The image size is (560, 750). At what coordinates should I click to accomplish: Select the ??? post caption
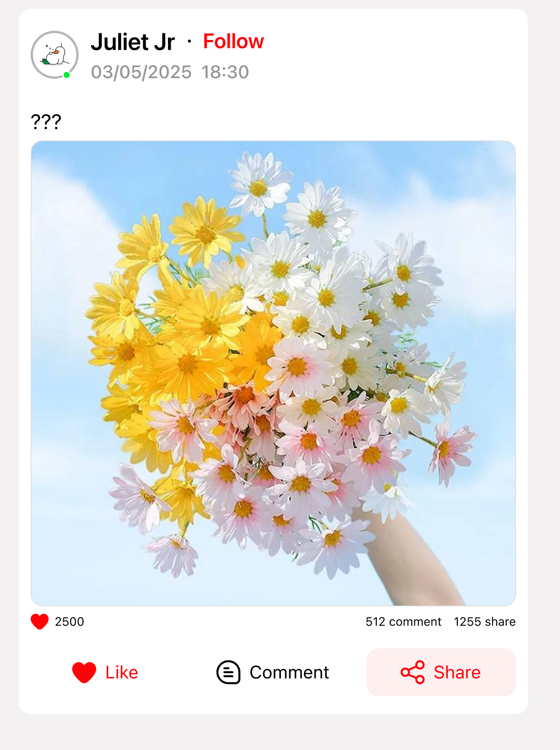click(46, 122)
